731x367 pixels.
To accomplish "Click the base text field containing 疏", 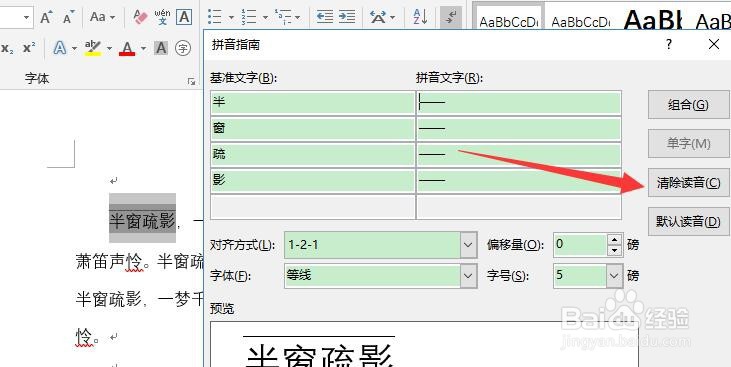I will coord(312,155).
